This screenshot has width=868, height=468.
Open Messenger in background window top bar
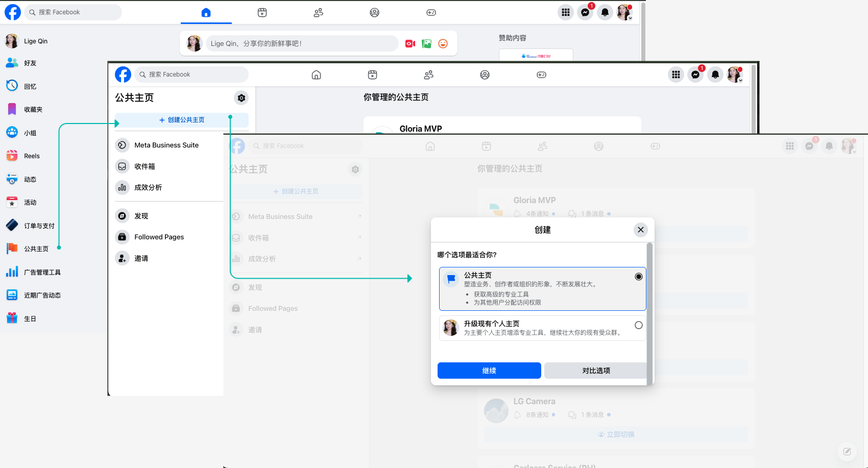pyautogui.click(x=585, y=12)
